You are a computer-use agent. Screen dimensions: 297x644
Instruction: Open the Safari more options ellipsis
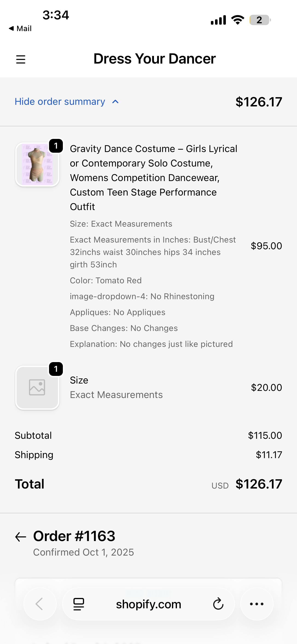tap(257, 604)
